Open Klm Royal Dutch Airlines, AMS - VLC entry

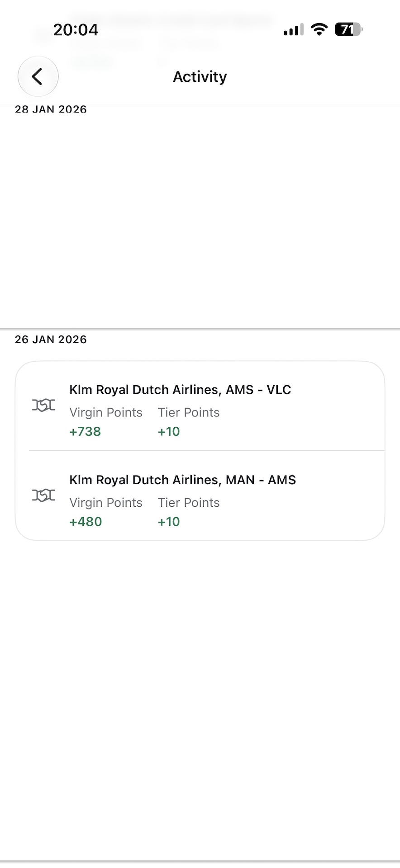[x=200, y=406]
